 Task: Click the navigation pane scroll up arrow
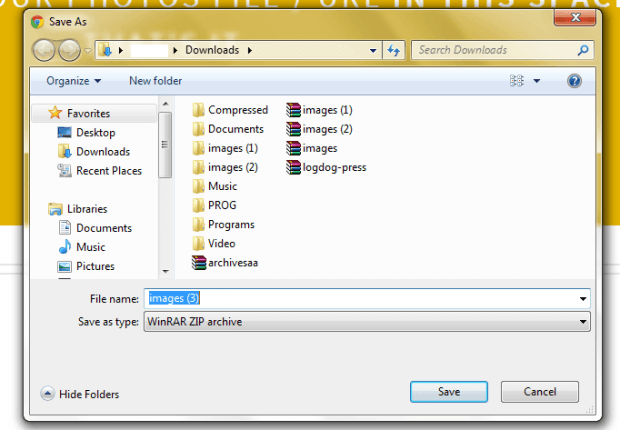[x=165, y=104]
